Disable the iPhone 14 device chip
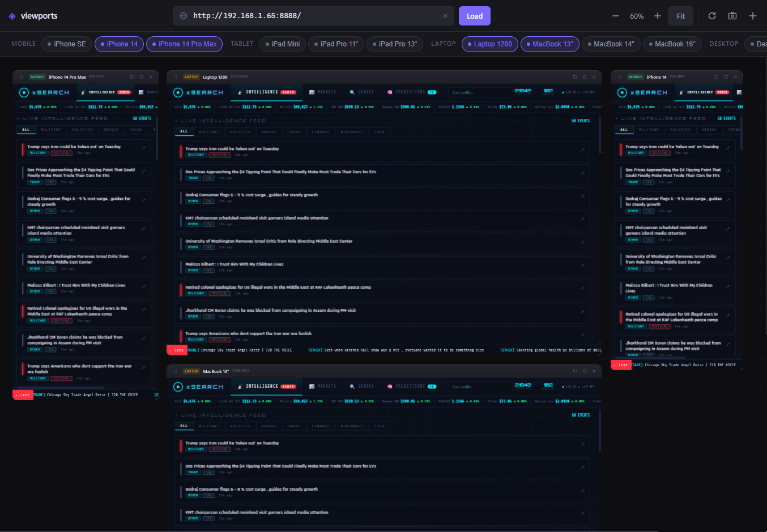The image size is (767, 532). point(119,44)
